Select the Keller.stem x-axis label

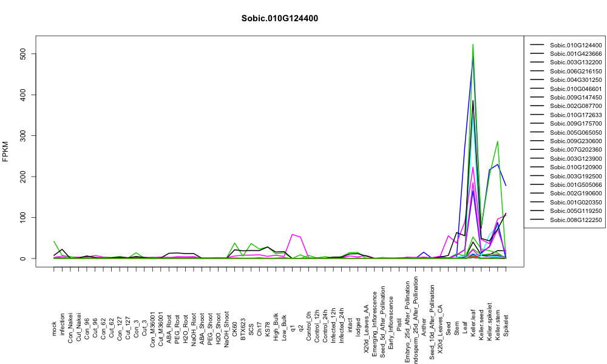coord(498,323)
